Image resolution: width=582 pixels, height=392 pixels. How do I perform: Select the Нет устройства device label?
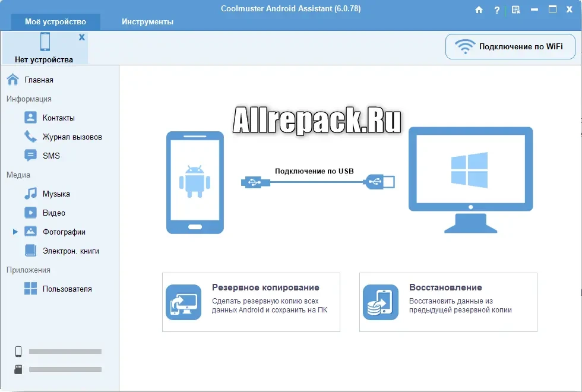(44, 59)
